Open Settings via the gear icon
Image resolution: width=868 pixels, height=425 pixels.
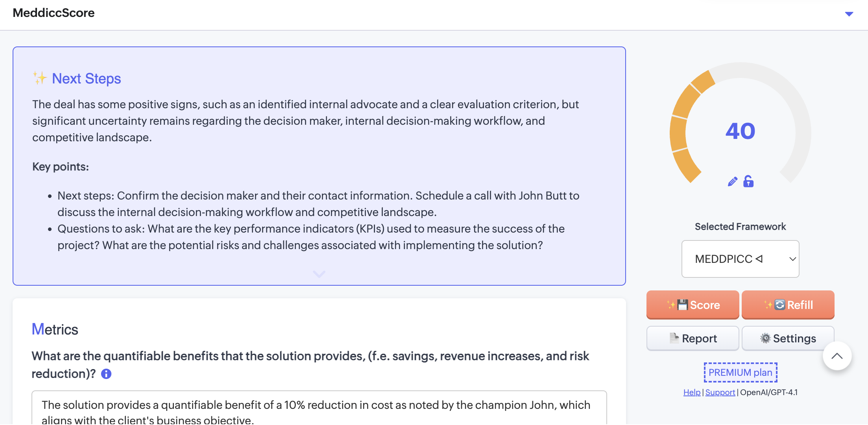(x=765, y=338)
